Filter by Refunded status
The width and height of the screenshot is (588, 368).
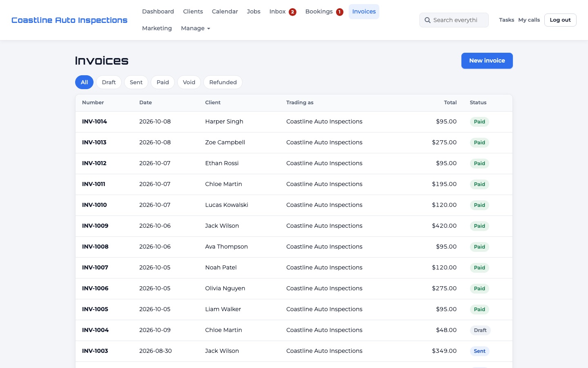pyautogui.click(x=223, y=82)
